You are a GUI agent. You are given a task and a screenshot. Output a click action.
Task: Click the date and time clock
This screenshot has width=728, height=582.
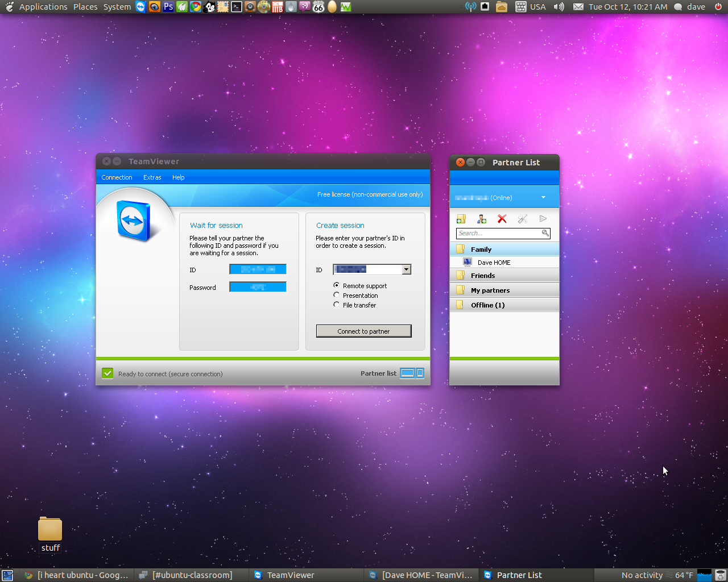coord(628,7)
